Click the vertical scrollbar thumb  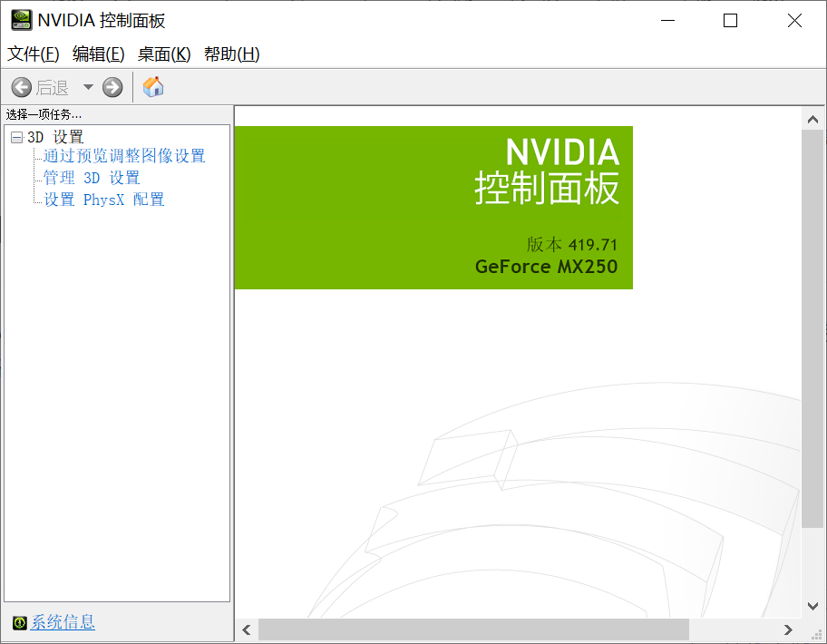pyautogui.click(x=812, y=328)
